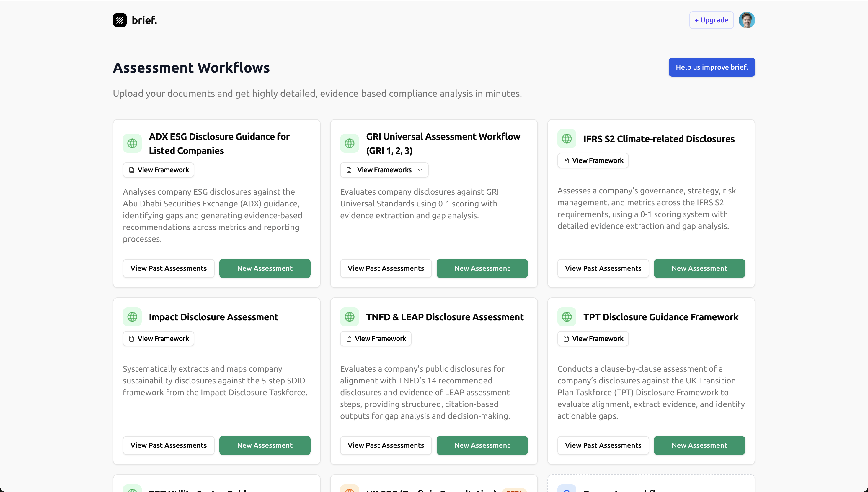Viewport: 868px width, 492px height.
Task: Expand the View Frameworks dropdown on GRI card
Action: pos(384,170)
